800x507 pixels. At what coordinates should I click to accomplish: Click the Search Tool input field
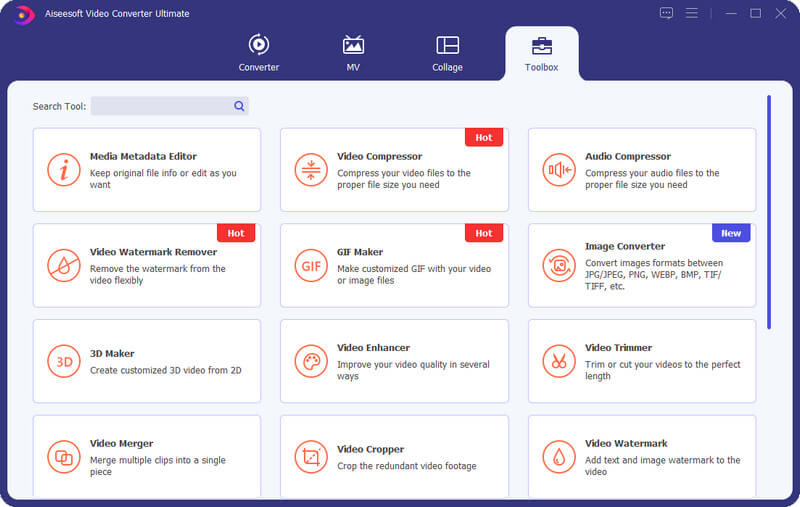pyautogui.click(x=162, y=106)
